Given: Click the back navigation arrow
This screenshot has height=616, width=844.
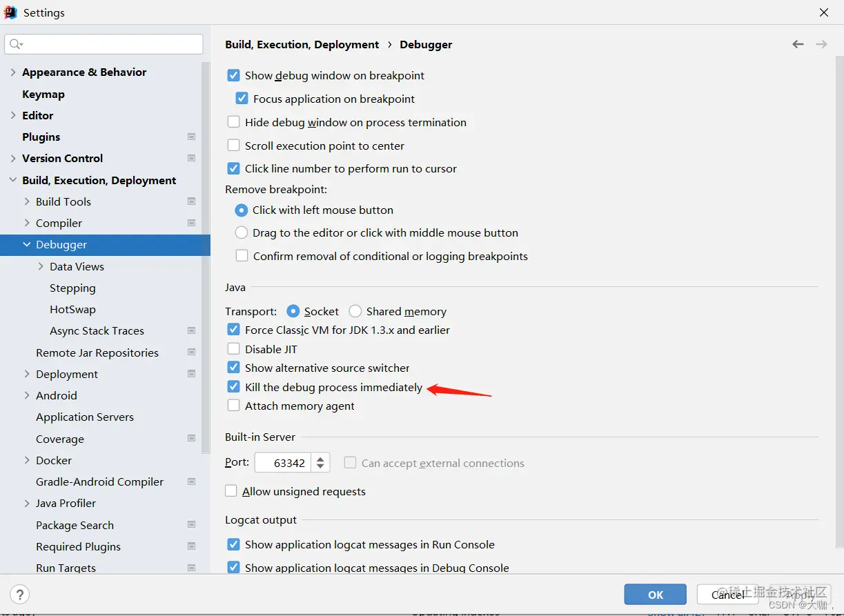Looking at the screenshot, I should tap(798, 44).
